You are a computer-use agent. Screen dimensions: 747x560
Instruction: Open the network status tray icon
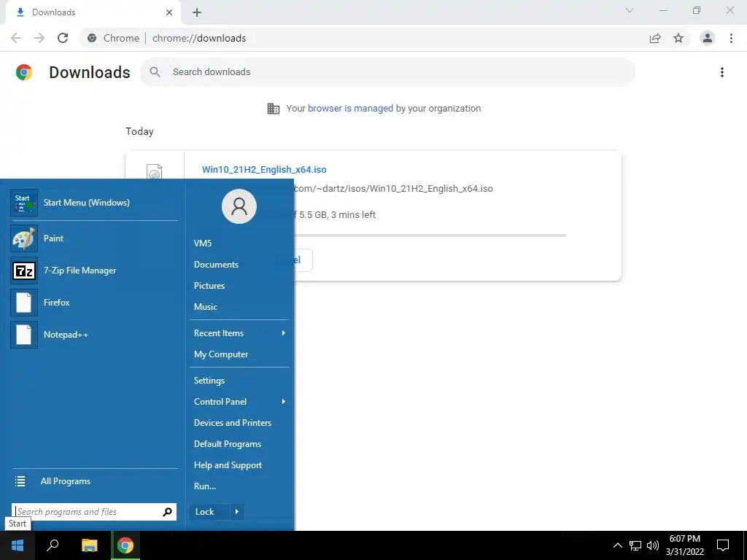pos(635,545)
